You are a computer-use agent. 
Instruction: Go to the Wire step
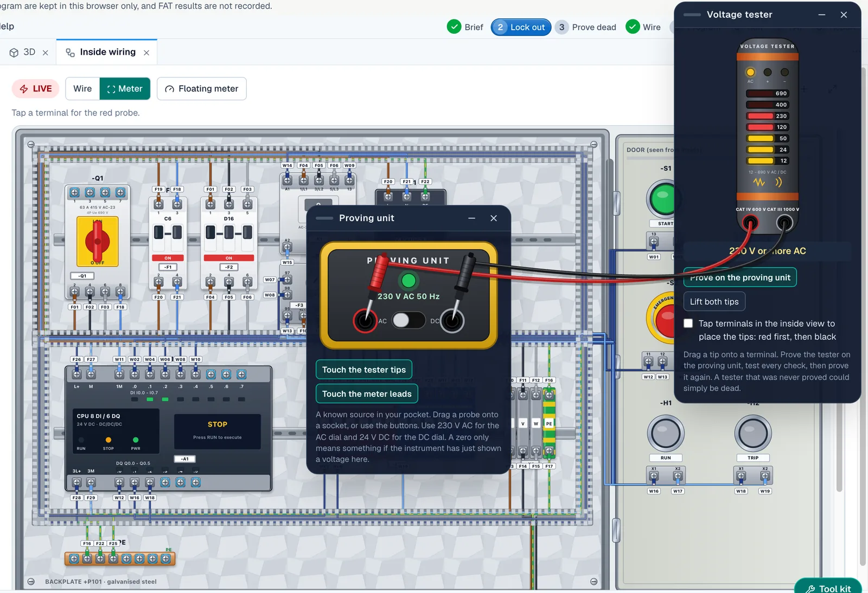[x=643, y=27]
